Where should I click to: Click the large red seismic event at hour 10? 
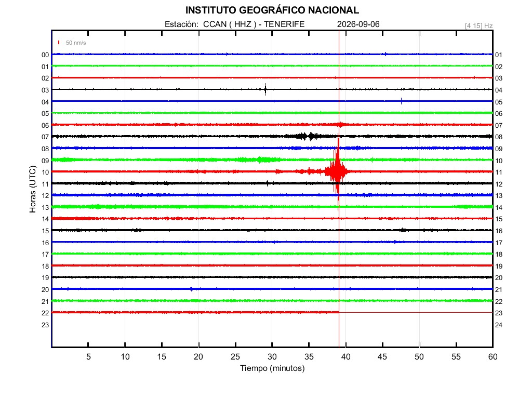point(336,172)
